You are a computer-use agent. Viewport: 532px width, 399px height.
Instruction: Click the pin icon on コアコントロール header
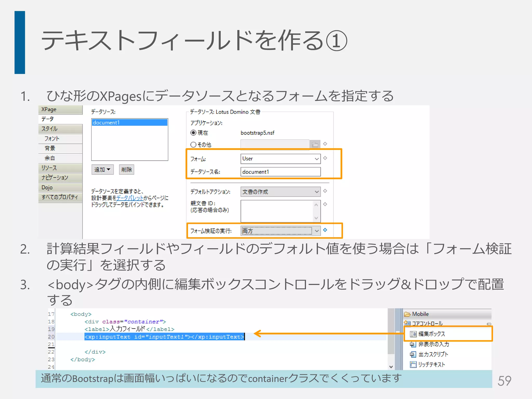[489, 324]
